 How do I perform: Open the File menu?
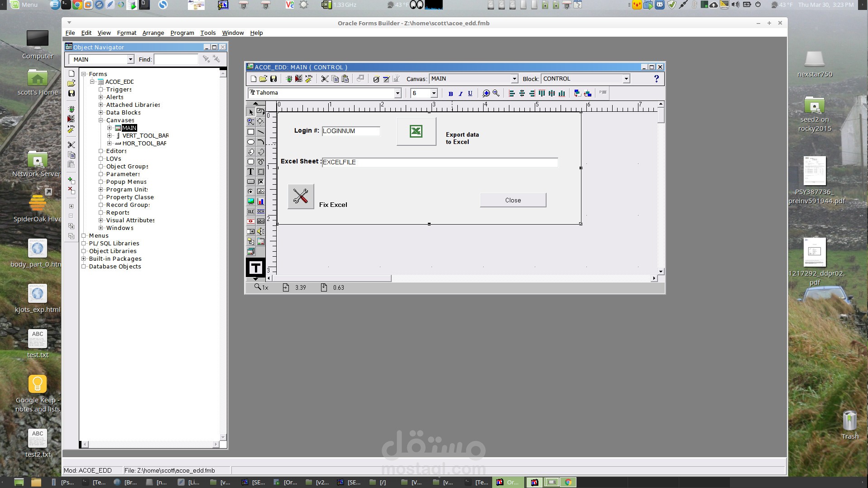click(x=70, y=33)
